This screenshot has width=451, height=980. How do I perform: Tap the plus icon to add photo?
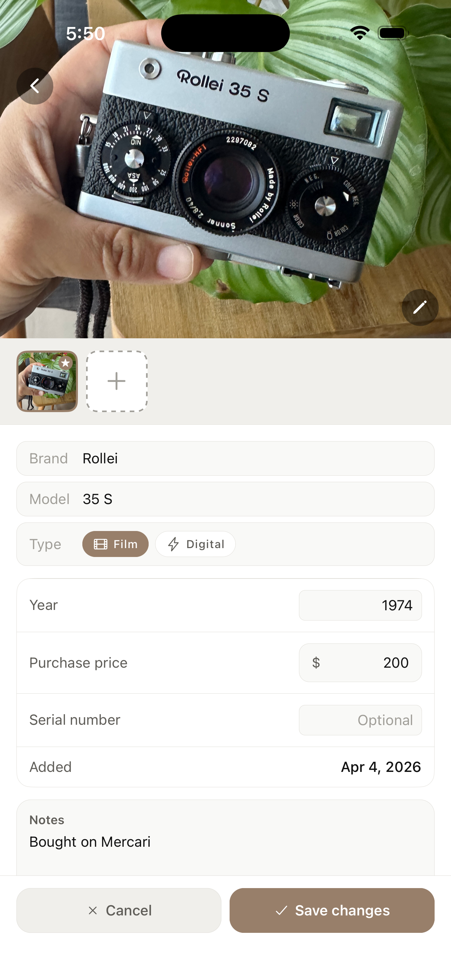coord(117,381)
